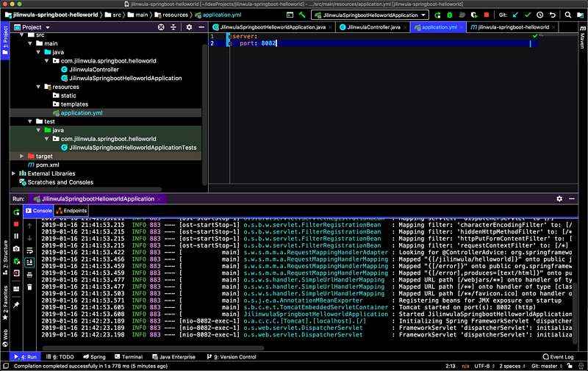Open Git history with the clock icon
The image size is (588, 371).
[540, 15]
